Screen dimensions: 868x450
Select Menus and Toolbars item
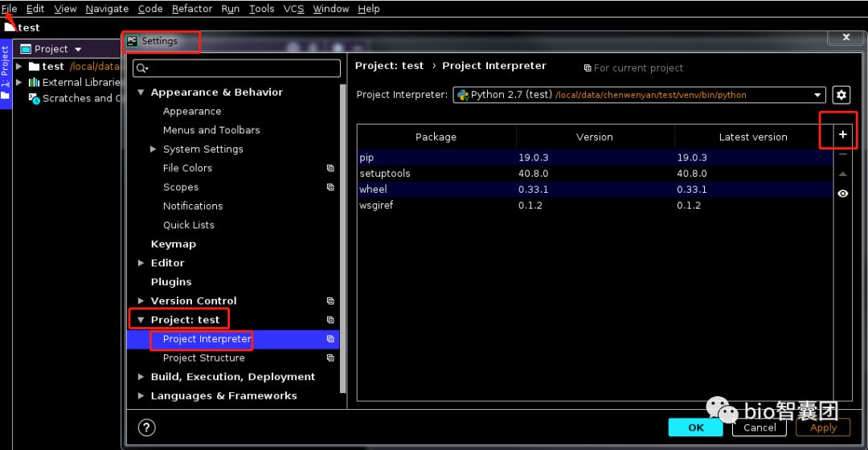coord(211,130)
